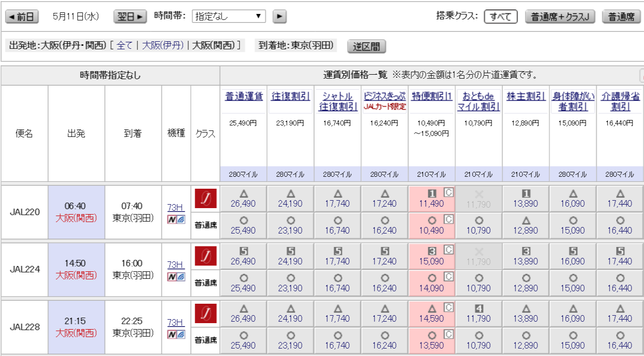Click the Class J seat icon for JAL220
The height and width of the screenshot is (356, 644).
pos(205,198)
